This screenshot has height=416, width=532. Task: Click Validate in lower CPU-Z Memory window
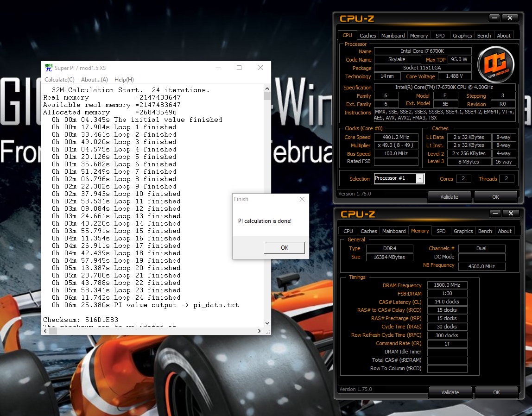pos(450,392)
